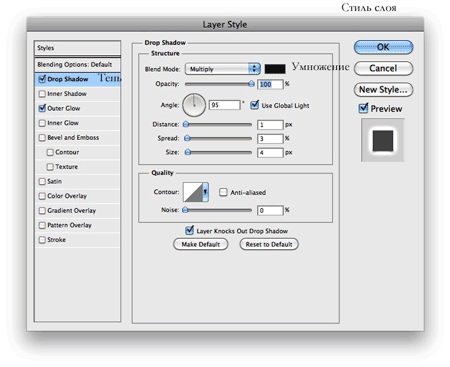This screenshot has width=450, height=367.
Task: Enable the Satin checkbox
Action: tap(42, 181)
